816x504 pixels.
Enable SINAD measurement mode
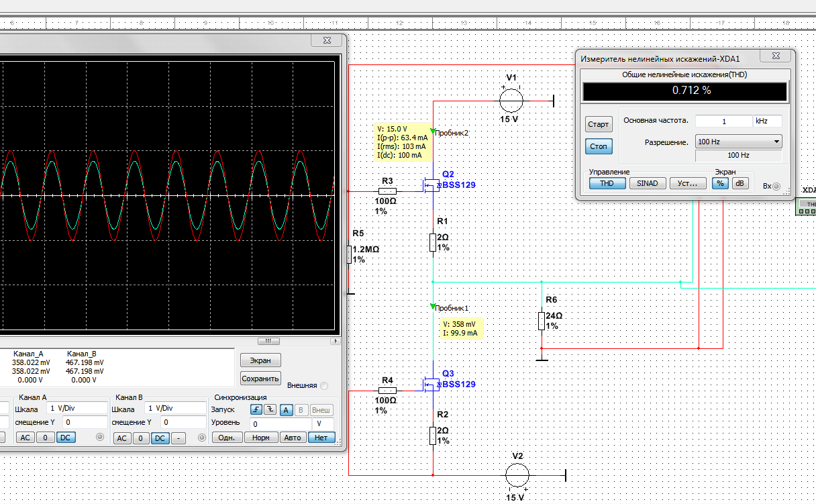(x=647, y=183)
